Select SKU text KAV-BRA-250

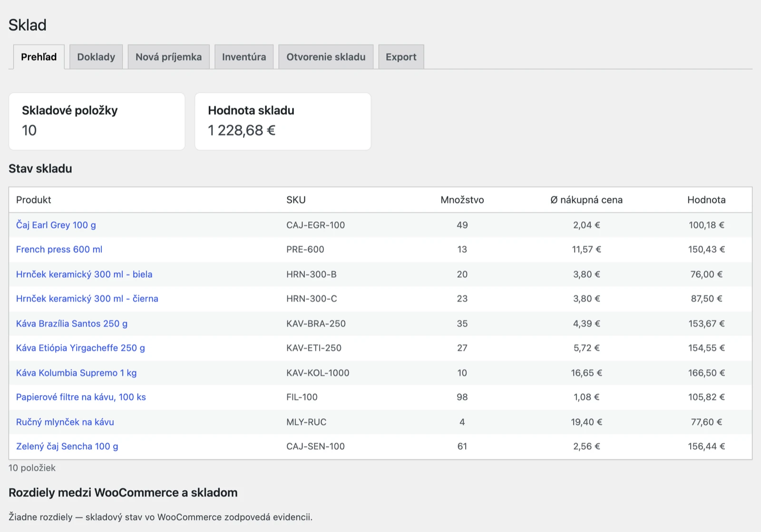click(x=316, y=324)
